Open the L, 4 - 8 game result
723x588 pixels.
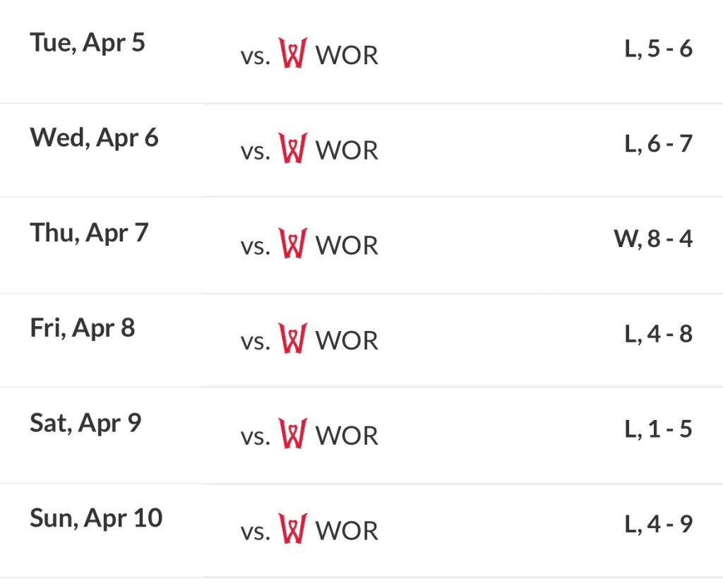(x=658, y=334)
